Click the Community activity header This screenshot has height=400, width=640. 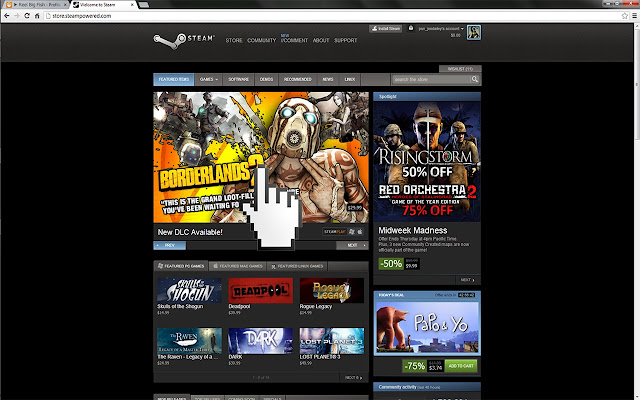[x=427, y=387]
